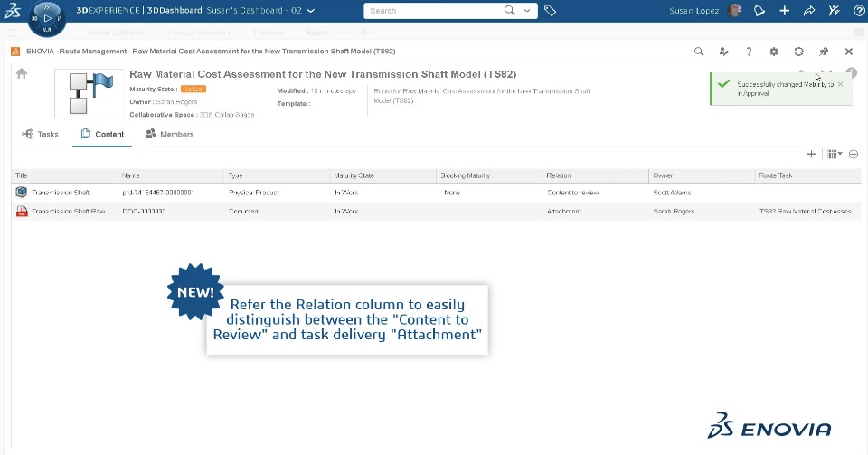The image size is (868, 455).
Task: Sort by the Title column header
Action: tap(64, 175)
